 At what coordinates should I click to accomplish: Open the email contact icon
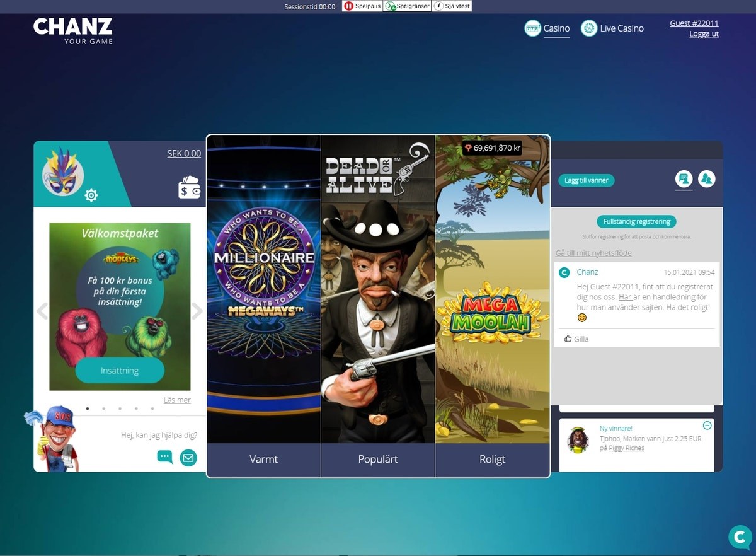tap(188, 457)
